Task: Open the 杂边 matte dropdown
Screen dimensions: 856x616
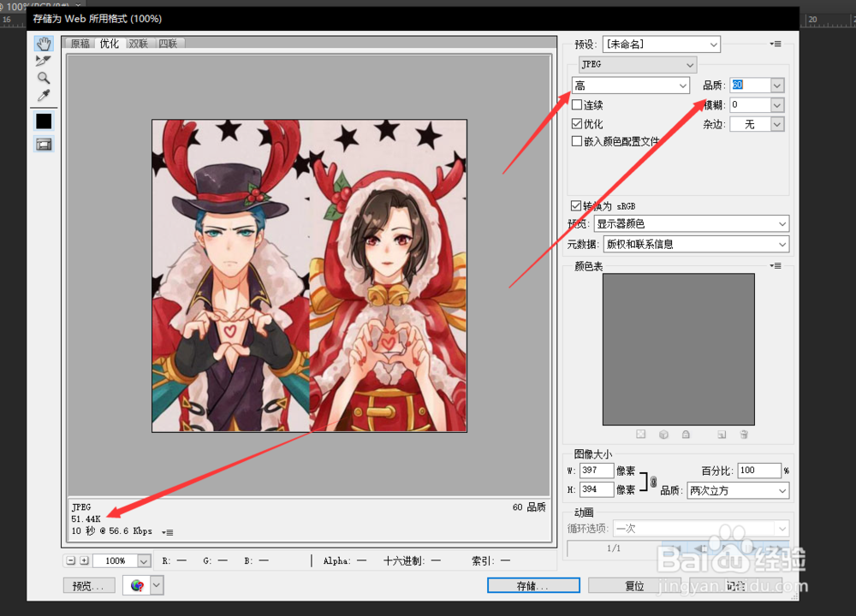Action: pos(758,124)
